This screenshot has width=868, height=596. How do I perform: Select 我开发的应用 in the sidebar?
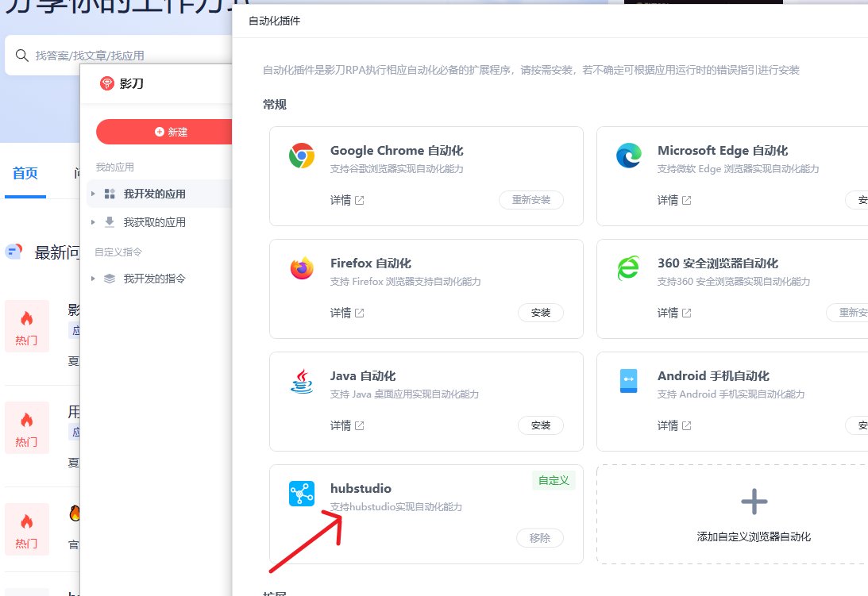click(160, 194)
